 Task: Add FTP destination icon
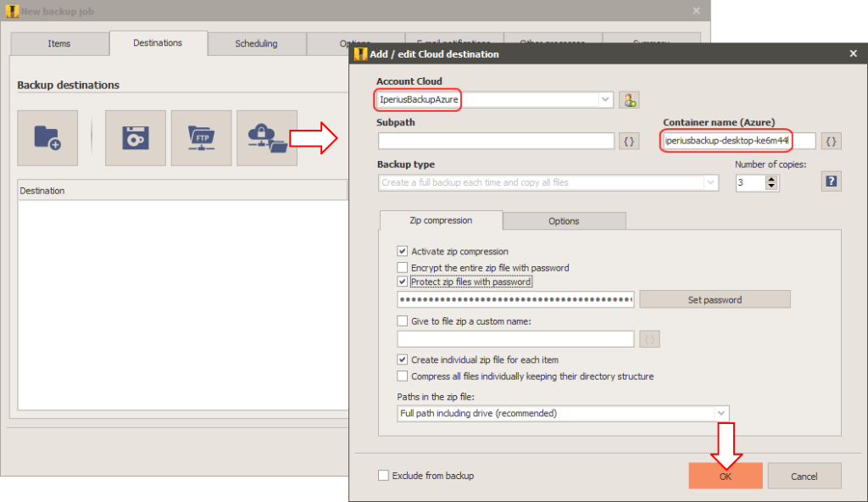point(202,138)
